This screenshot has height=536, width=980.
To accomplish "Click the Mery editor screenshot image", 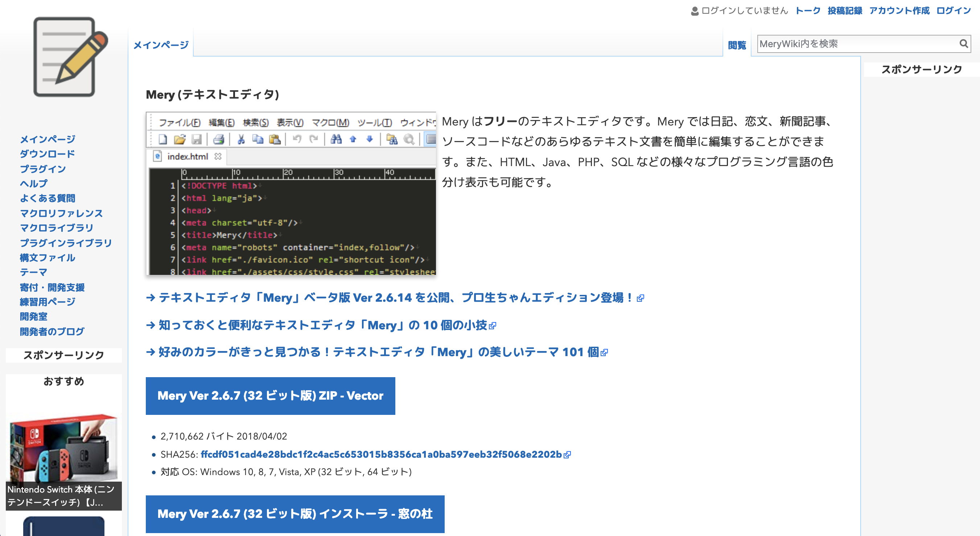I will click(291, 194).
